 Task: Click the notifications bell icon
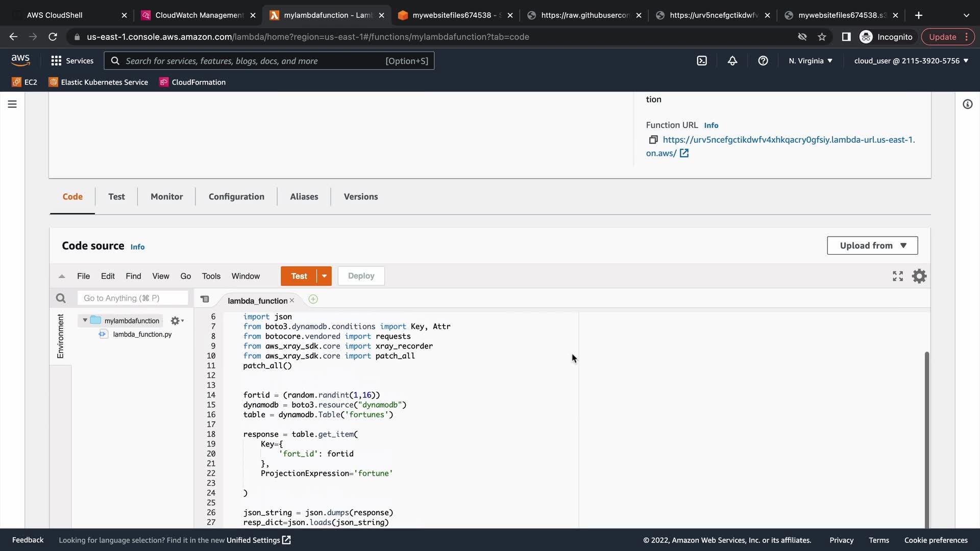(x=732, y=61)
